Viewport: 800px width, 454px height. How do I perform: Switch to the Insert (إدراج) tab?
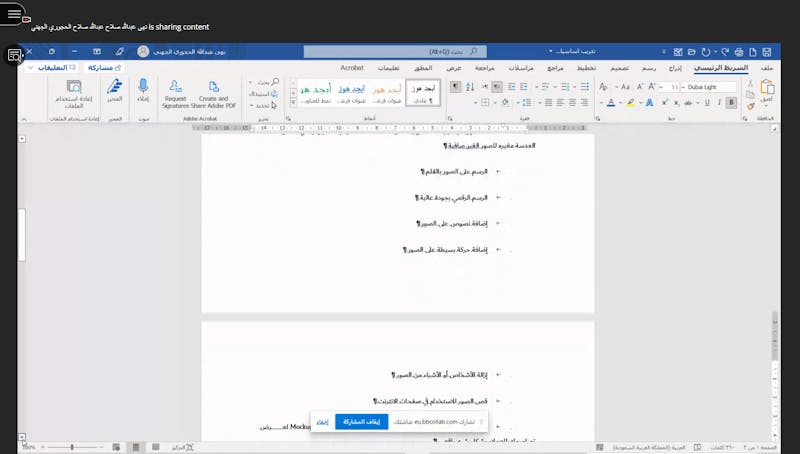(675, 67)
